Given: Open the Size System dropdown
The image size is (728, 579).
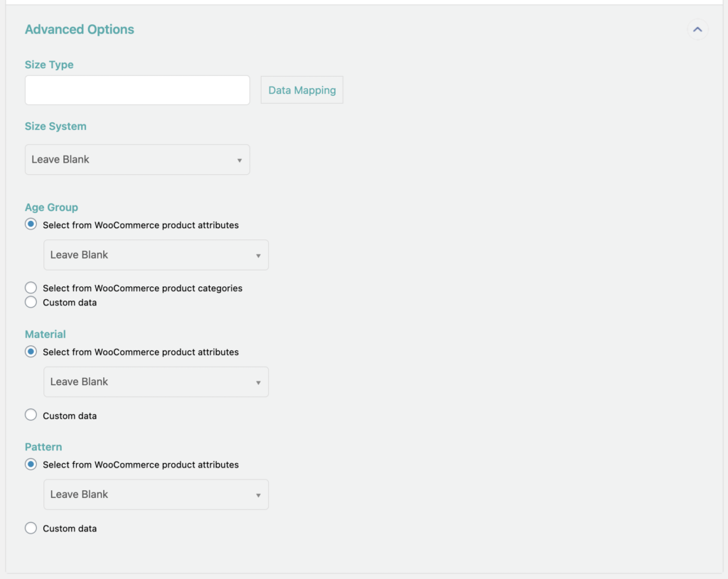Looking at the screenshot, I should pyautogui.click(x=137, y=159).
